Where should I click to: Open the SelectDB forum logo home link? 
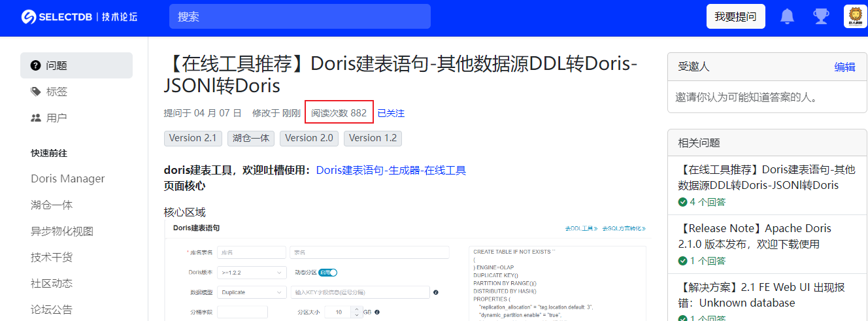tap(79, 17)
